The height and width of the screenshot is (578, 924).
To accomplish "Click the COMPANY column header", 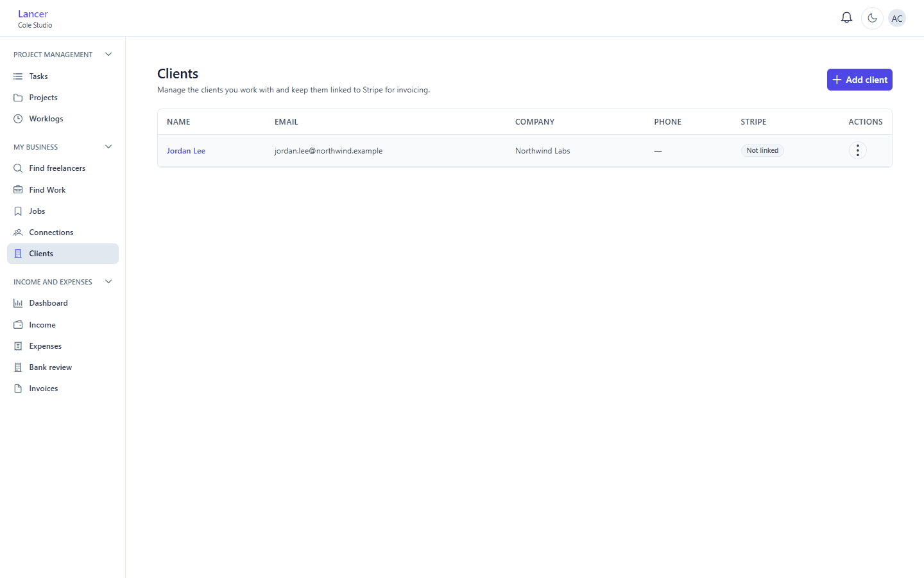I will [x=535, y=122].
